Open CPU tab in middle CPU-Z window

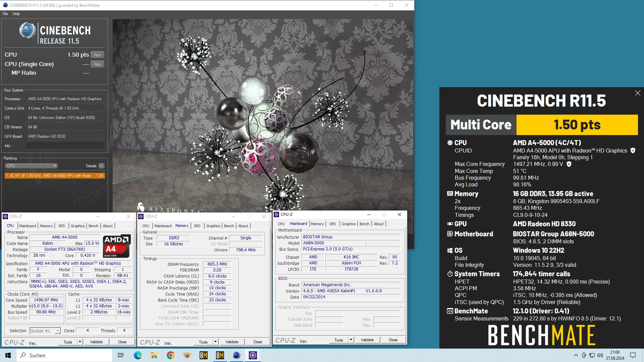[146, 226]
